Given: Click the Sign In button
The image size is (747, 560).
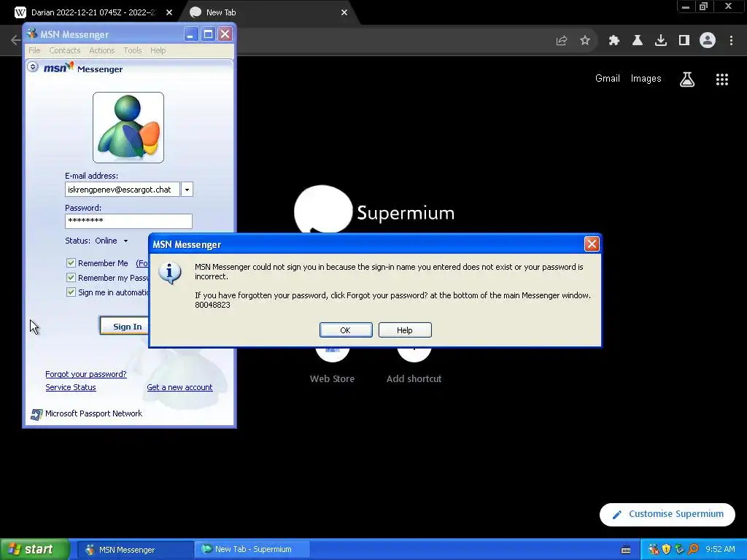Looking at the screenshot, I should (x=125, y=326).
